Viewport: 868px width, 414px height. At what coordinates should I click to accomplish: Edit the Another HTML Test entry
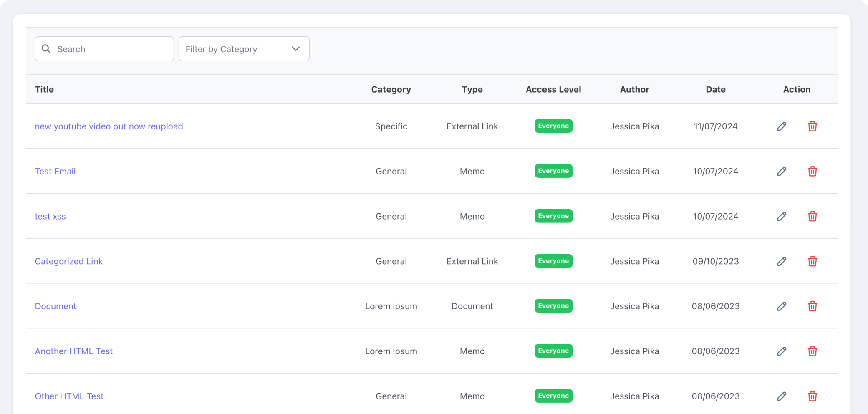pyautogui.click(x=782, y=352)
